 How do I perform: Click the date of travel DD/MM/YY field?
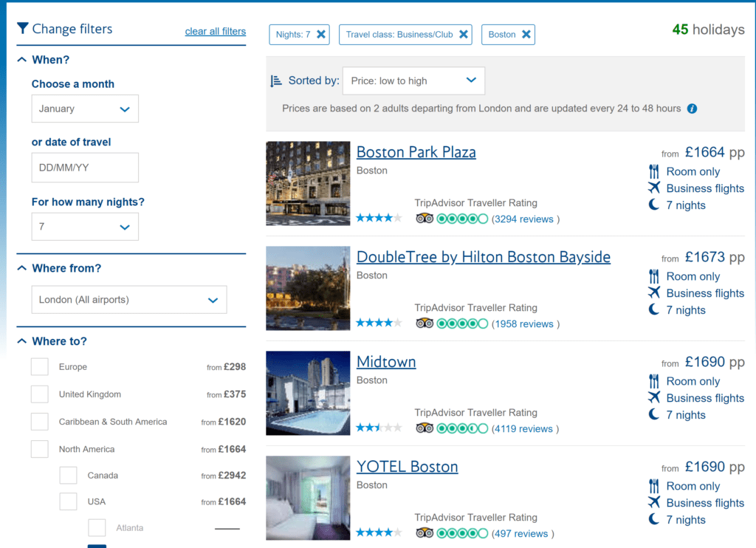coord(85,168)
